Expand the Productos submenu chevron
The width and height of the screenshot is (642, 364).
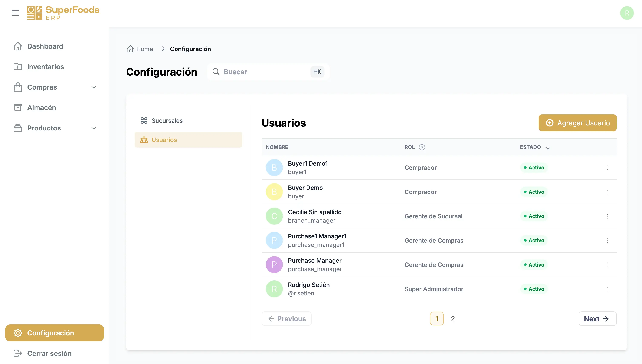[x=94, y=128]
